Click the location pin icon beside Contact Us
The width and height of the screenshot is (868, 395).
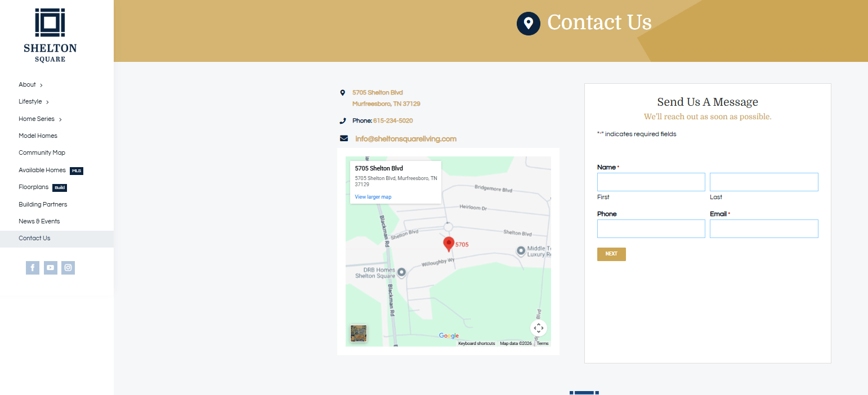coord(528,24)
